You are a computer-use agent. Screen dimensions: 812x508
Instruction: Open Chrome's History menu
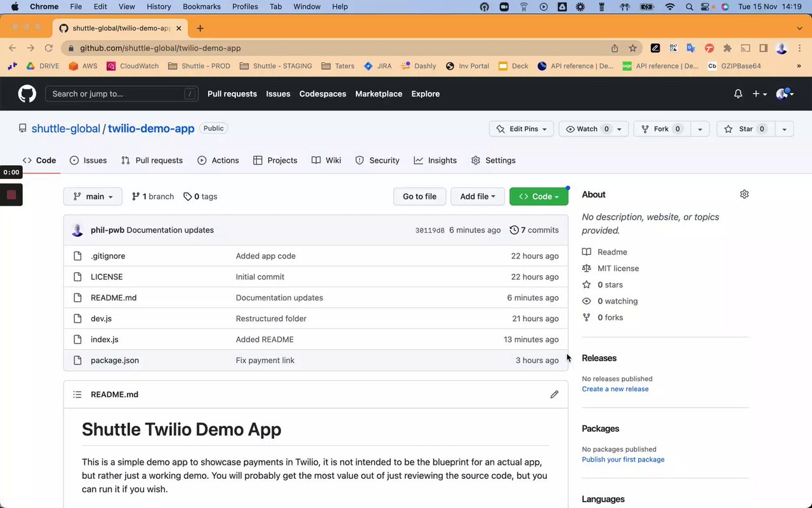point(159,7)
